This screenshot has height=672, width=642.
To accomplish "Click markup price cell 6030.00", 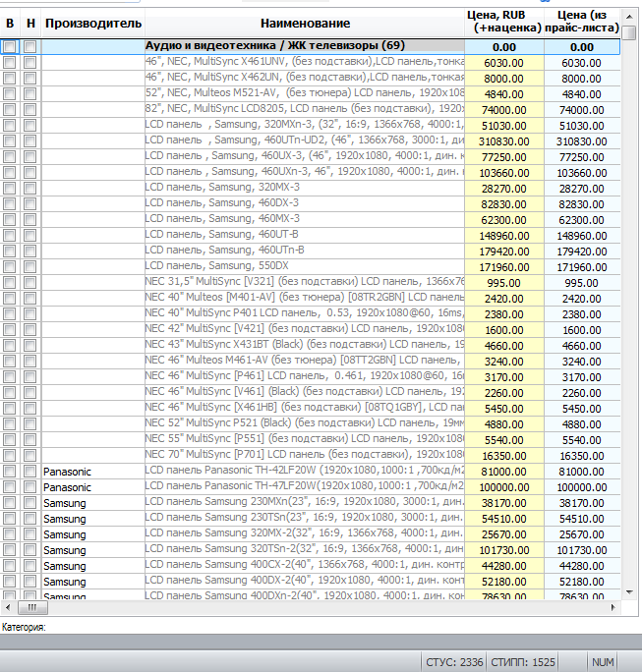I will coord(504,63).
